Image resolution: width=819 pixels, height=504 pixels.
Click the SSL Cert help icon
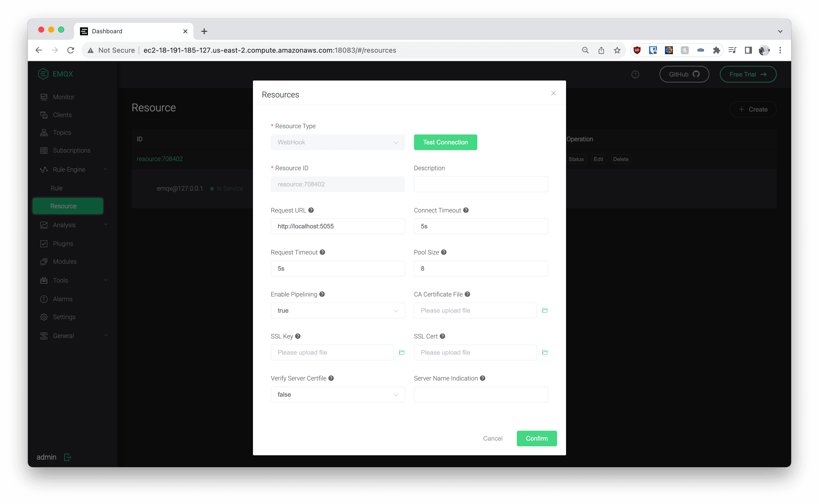[442, 336]
